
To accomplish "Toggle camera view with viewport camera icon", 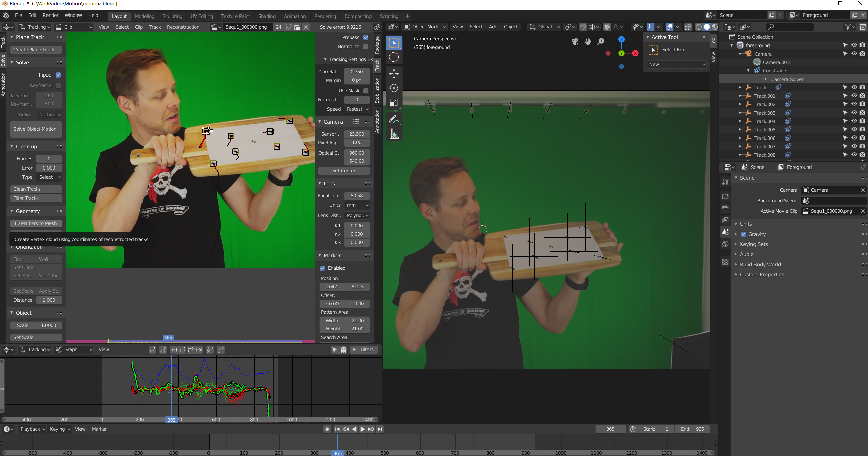I will [575, 41].
